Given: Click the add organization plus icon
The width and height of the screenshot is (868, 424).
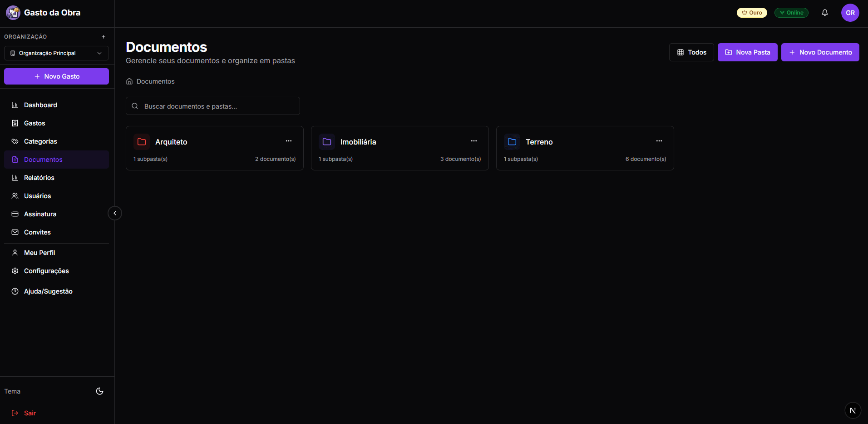Looking at the screenshot, I should 104,37.
